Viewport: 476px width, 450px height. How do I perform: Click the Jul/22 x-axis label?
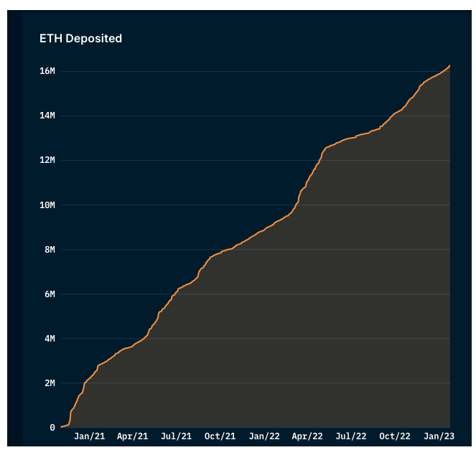tap(351, 436)
